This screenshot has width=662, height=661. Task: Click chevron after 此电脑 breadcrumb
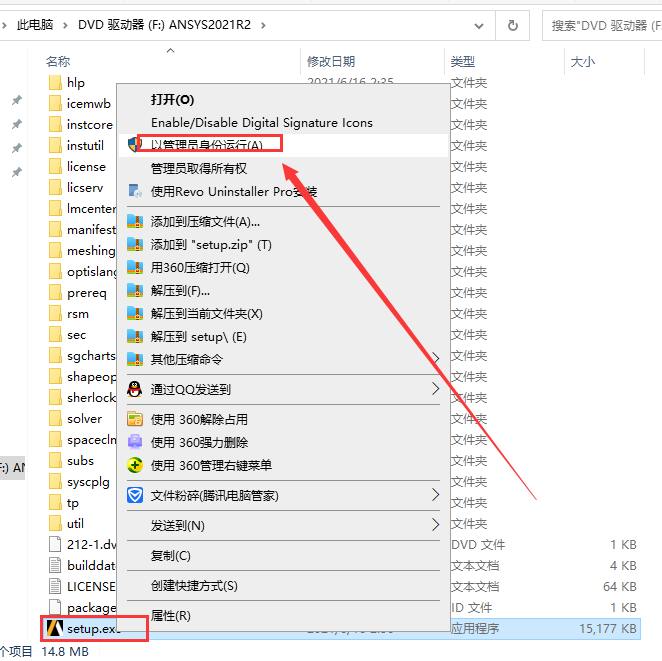(x=65, y=26)
